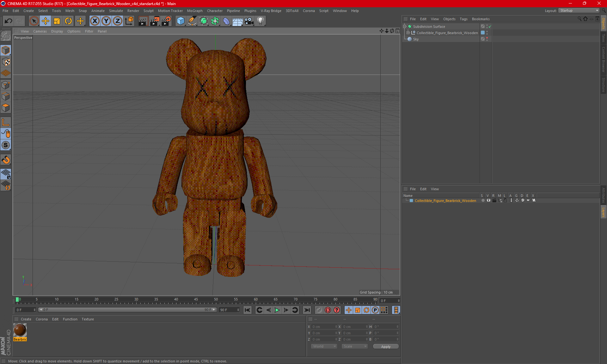This screenshot has height=364, width=607.
Task: Switch to Points mode
Action: [6, 85]
